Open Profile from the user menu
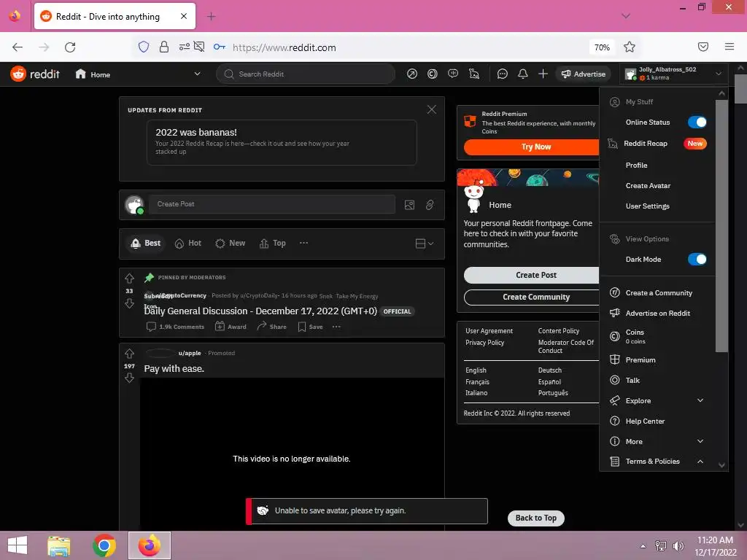The image size is (747, 560). [636, 166]
